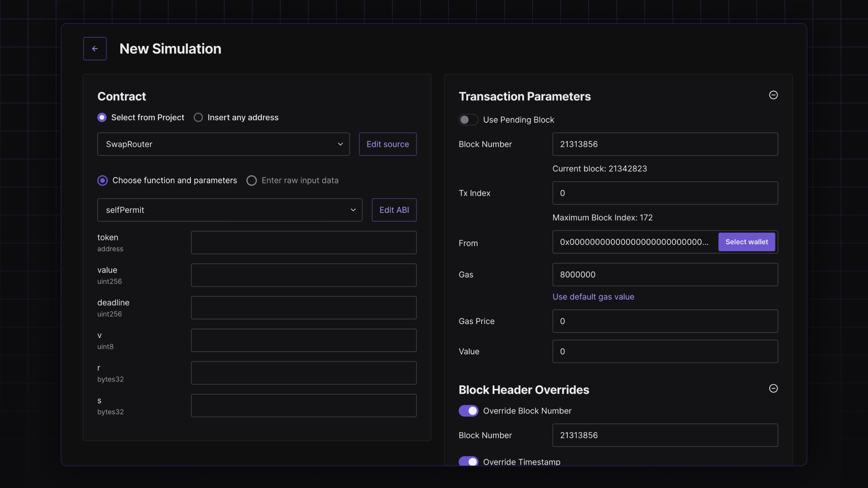
Task: Open the SwapRouter contract dropdown
Action: point(223,144)
